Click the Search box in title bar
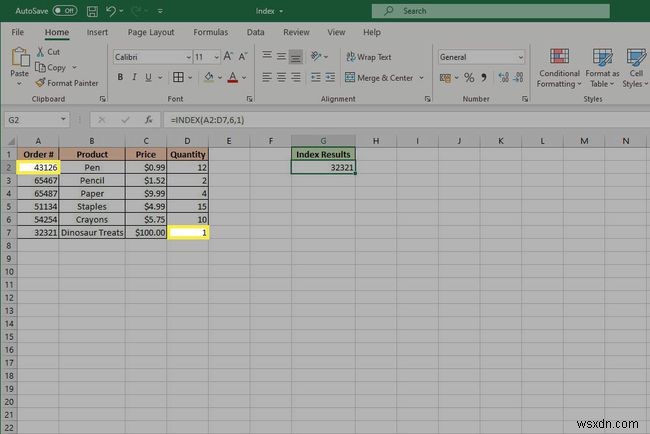This screenshot has height=434, width=650. pyautogui.click(x=490, y=11)
